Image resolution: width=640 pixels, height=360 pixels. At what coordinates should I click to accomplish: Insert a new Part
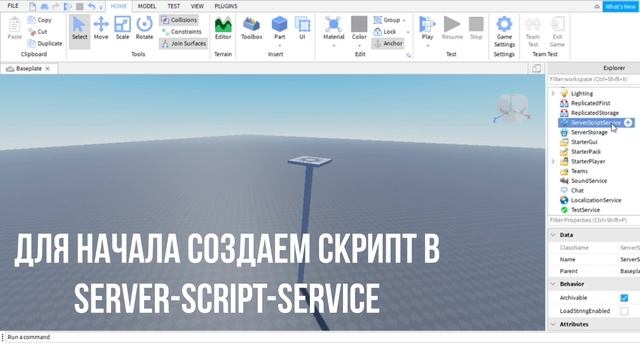pyautogui.click(x=279, y=28)
